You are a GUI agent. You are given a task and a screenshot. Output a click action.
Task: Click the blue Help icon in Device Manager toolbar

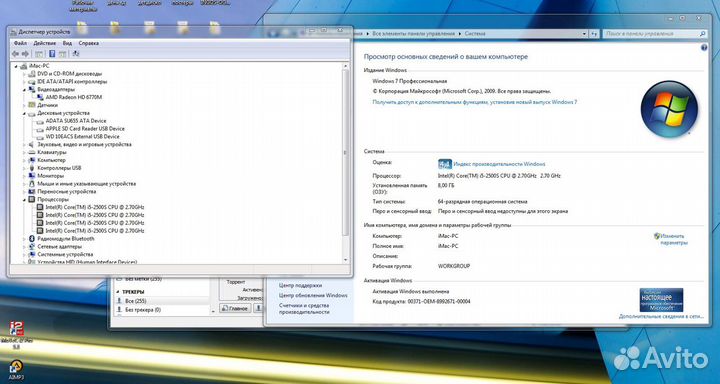(x=52, y=54)
